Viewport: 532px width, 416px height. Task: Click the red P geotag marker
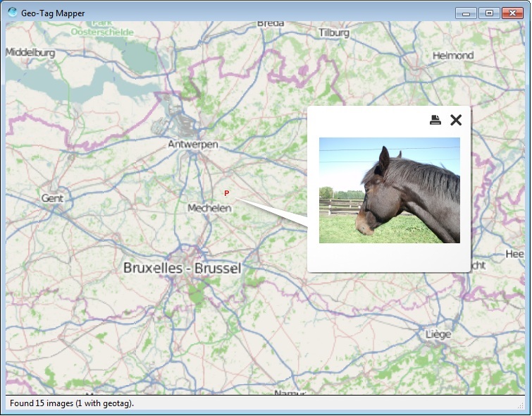click(227, 193)
